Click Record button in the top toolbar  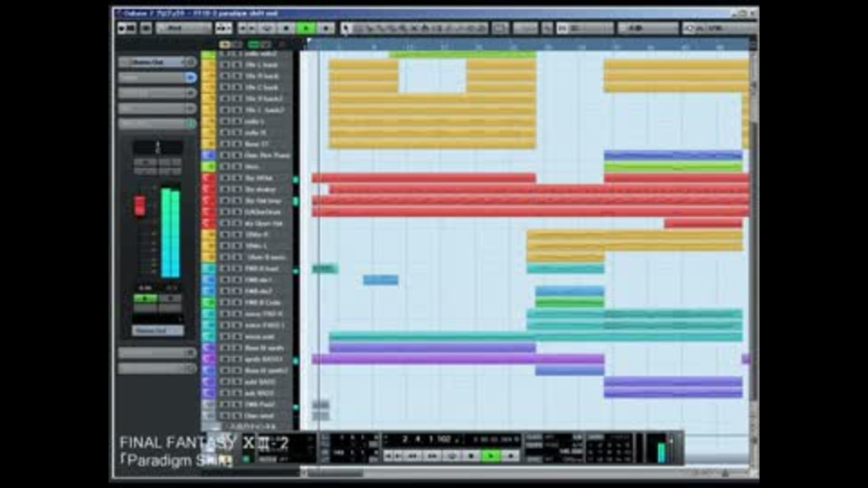coord(325,28)
